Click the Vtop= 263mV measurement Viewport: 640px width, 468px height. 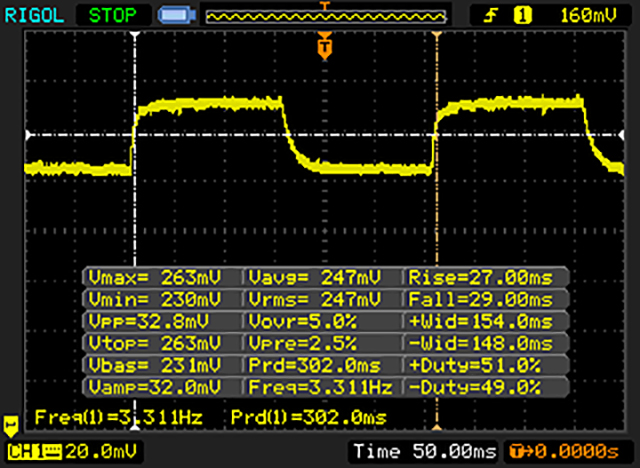(x=155, y=344)
